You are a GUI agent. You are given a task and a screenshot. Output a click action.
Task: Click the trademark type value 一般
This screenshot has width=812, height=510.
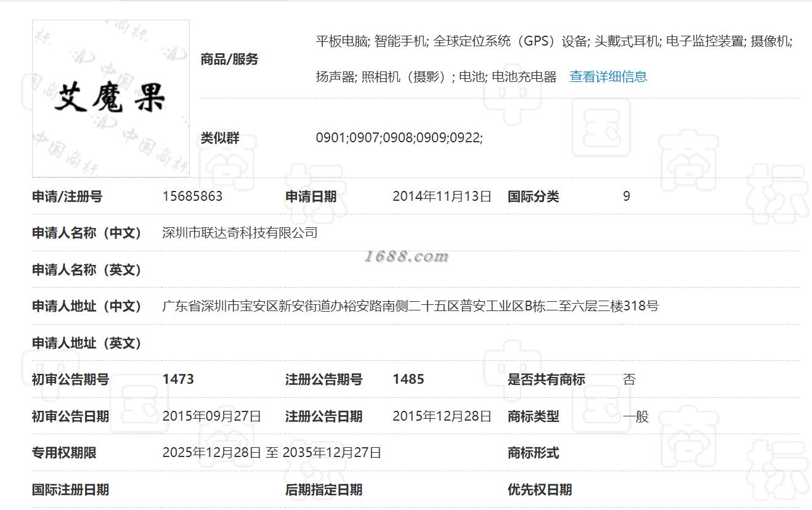(636, 416)
